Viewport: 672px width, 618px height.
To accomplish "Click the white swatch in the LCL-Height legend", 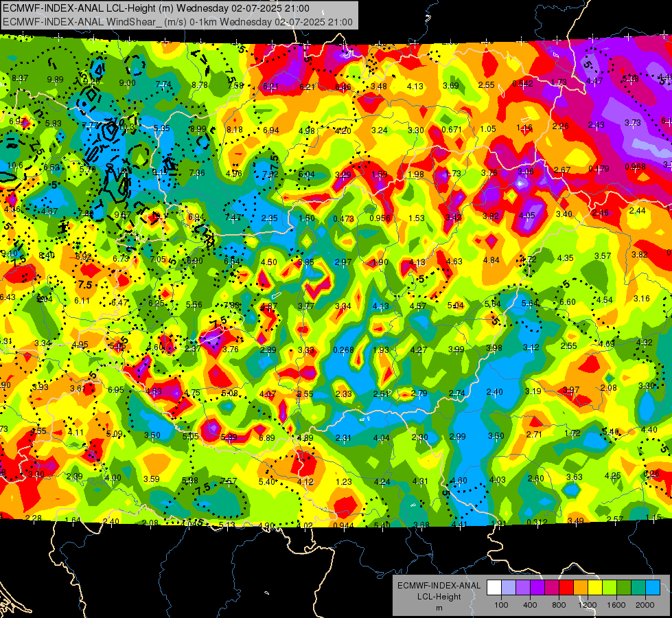I will coord(494,588).
